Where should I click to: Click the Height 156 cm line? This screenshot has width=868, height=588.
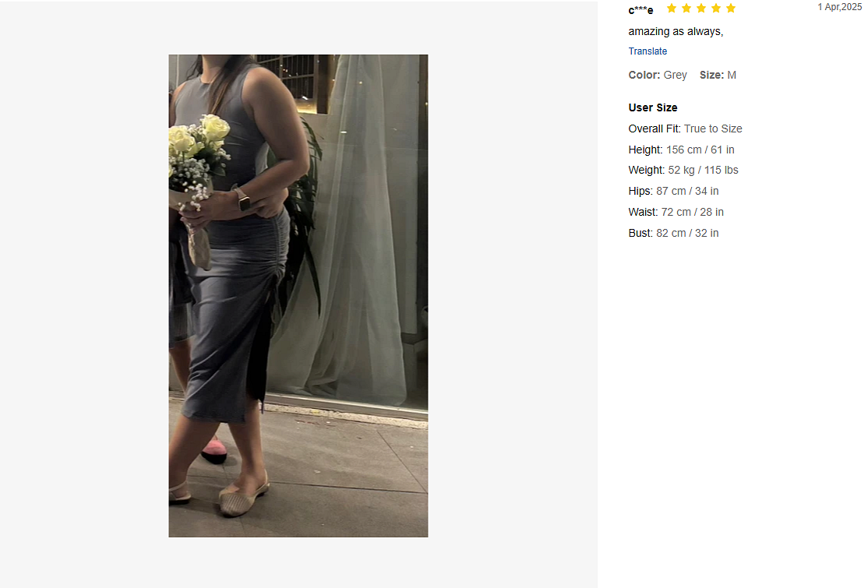[682, 150]
